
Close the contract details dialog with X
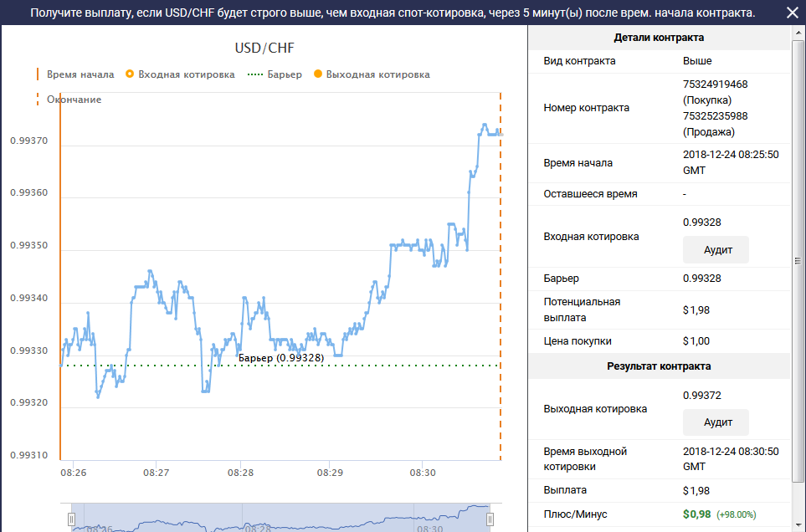pyautogui.click(x=792, y=13)
